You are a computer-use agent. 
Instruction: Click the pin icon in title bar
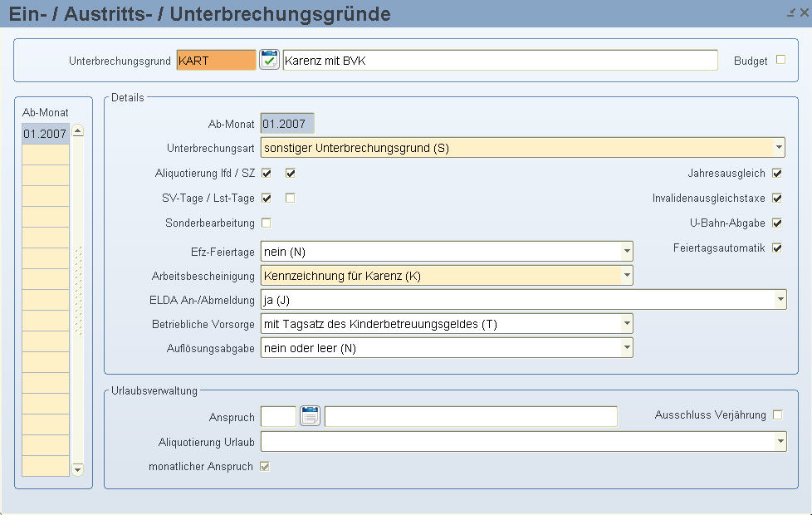[x=790, y=13]
